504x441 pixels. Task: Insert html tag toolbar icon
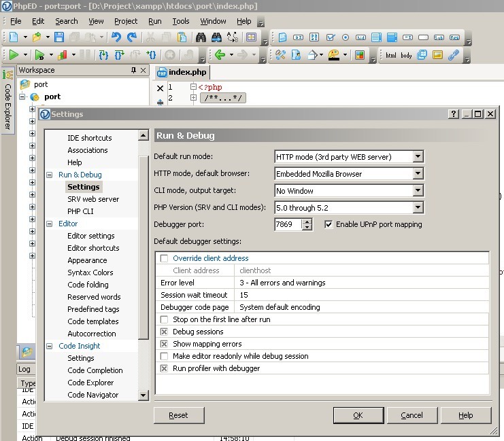[390, 55]
